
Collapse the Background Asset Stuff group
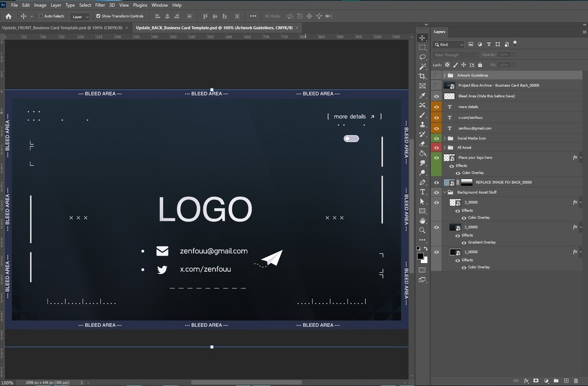(x=445, y=193)
